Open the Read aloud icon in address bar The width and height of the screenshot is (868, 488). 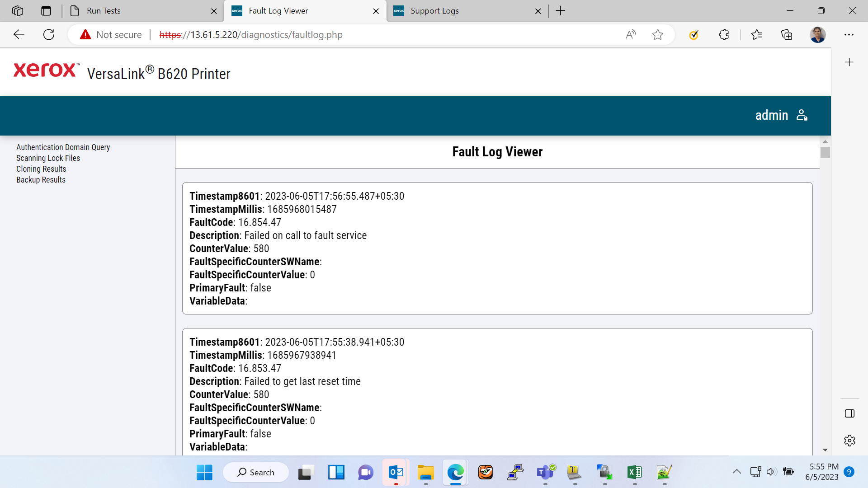click(631, 34)
